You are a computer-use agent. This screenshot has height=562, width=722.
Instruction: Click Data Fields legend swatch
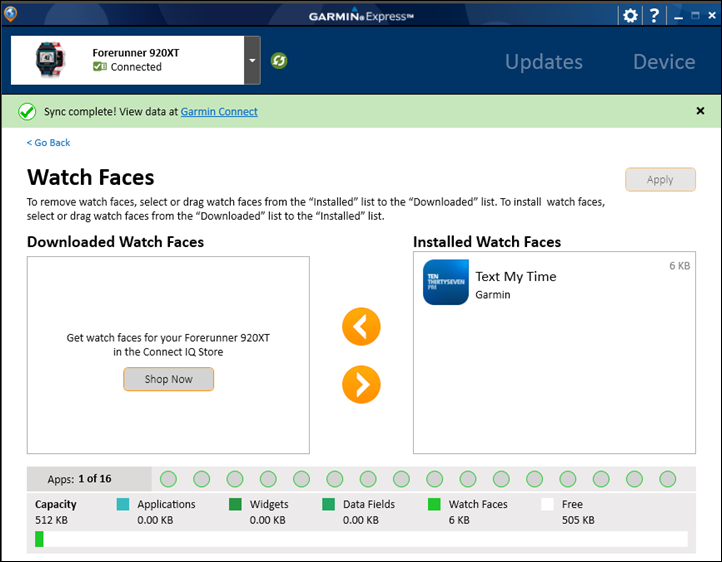[328, 504]
